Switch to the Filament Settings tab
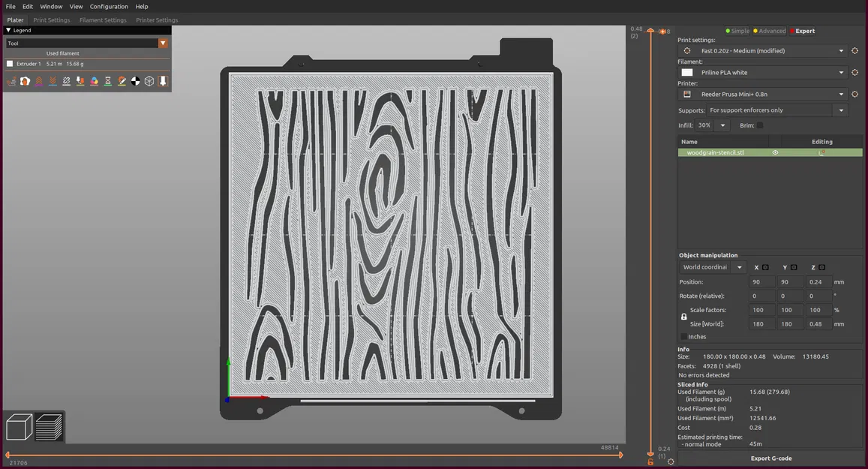 (x=103, y=20)
